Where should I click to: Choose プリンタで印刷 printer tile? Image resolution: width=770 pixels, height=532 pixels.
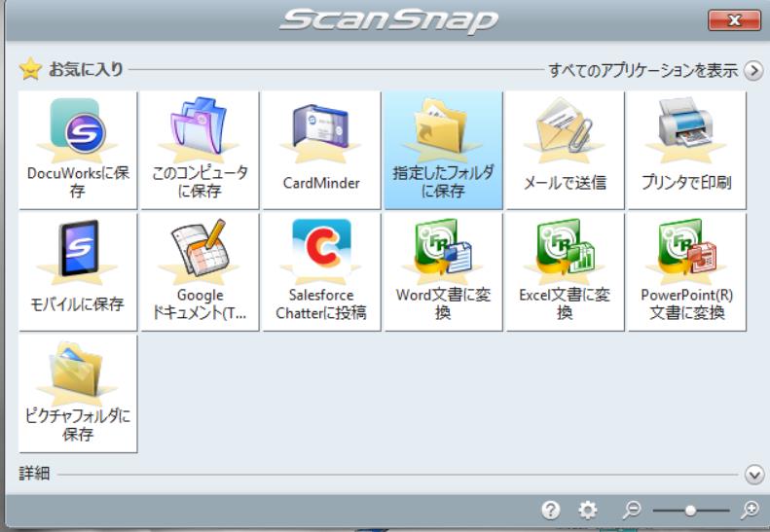pos(686,150)
